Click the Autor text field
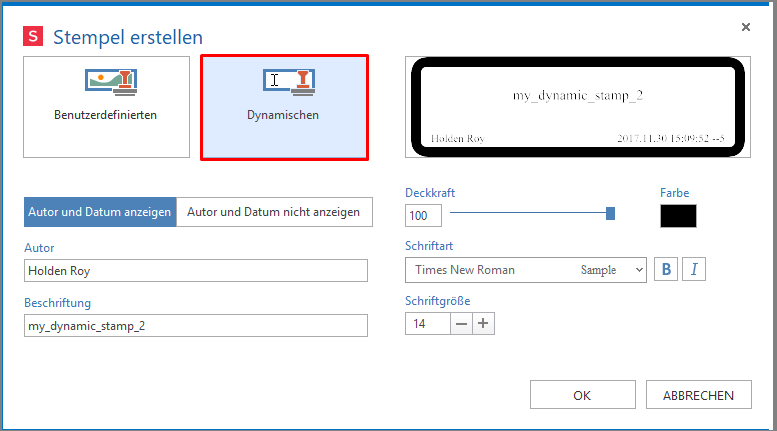The image size is (777, 431). tap(196, 270)
